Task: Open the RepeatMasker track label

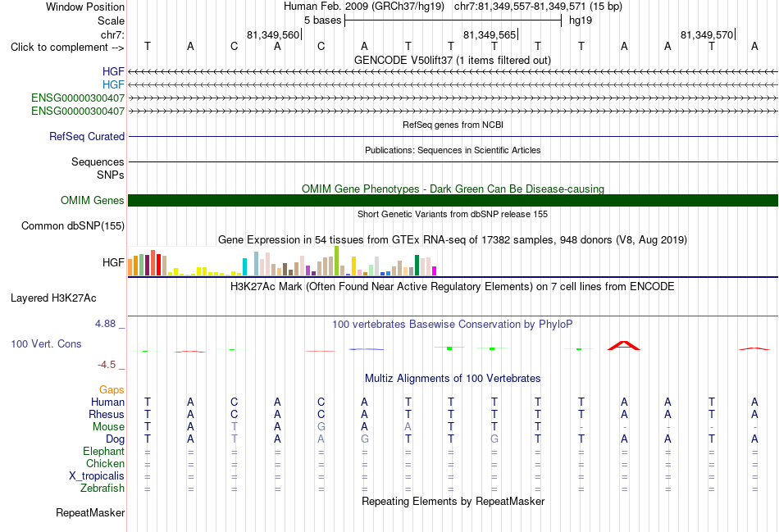Action: click(x=90, y=512)
